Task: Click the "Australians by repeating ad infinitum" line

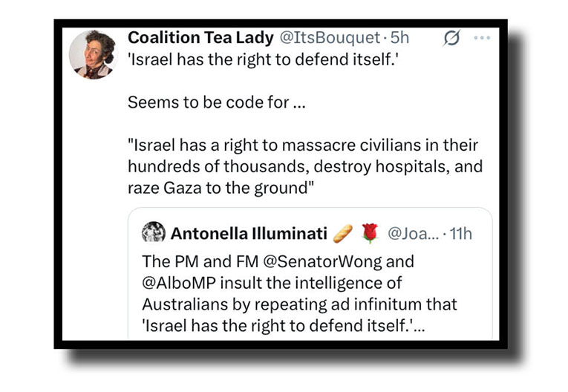Action: coord(298,304)
